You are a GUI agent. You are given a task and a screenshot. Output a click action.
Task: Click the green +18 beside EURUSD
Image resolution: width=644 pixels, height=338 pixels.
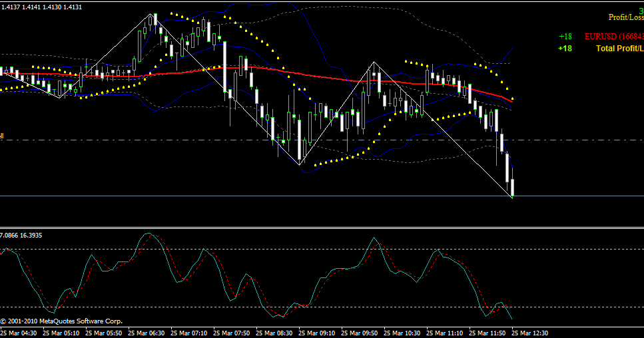pyautogui.click(x=565, y=37)
